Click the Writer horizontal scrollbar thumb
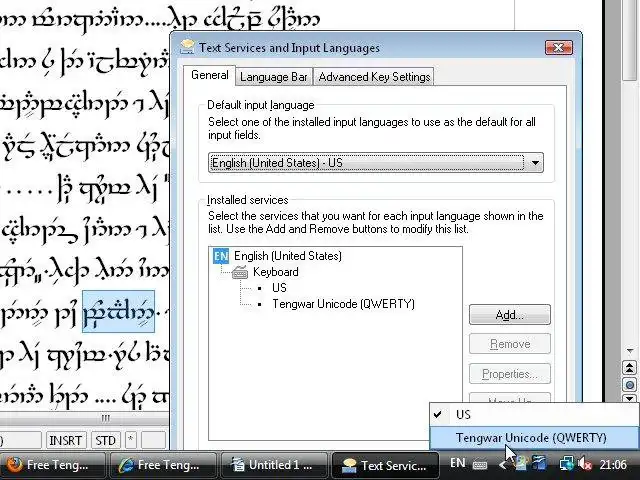Image resolution: width=640 pixels, height=480 pixels. (x=84, y=418)
